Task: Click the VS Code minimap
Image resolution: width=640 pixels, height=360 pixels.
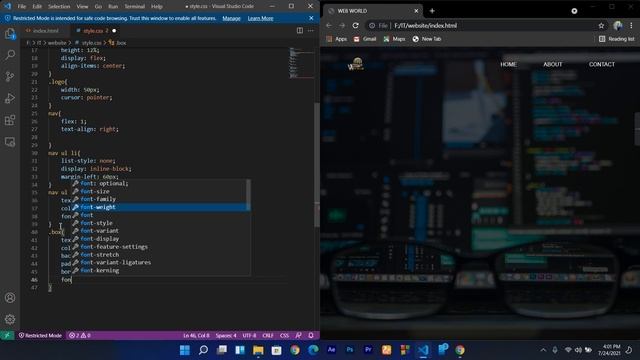Action: (x=302, y=63)
